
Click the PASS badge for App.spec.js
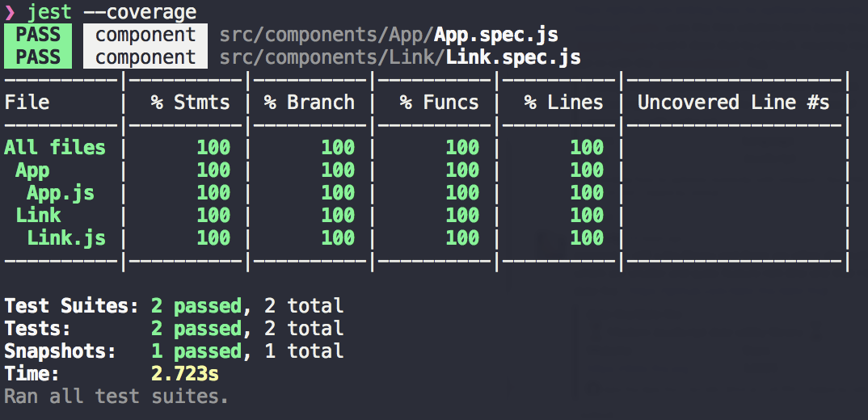point(38,34)
